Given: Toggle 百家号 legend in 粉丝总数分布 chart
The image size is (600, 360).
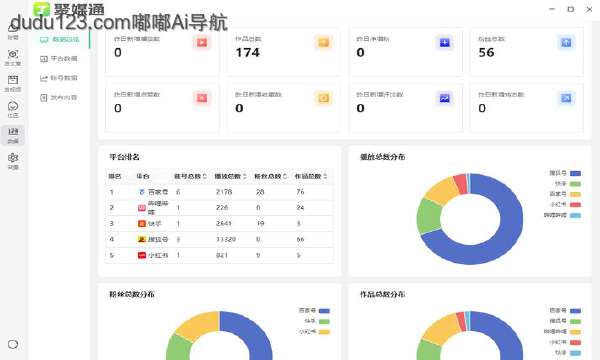Looking at the screenshot, I should point(314,311).
